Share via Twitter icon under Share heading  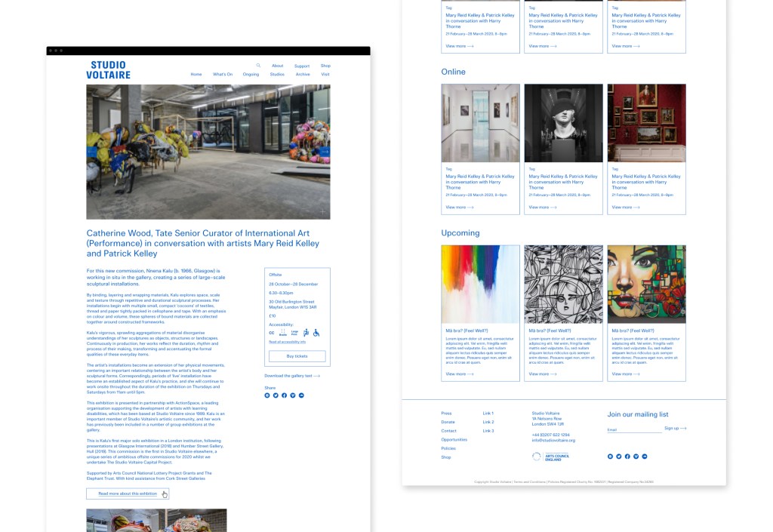(x=276, y=395)
